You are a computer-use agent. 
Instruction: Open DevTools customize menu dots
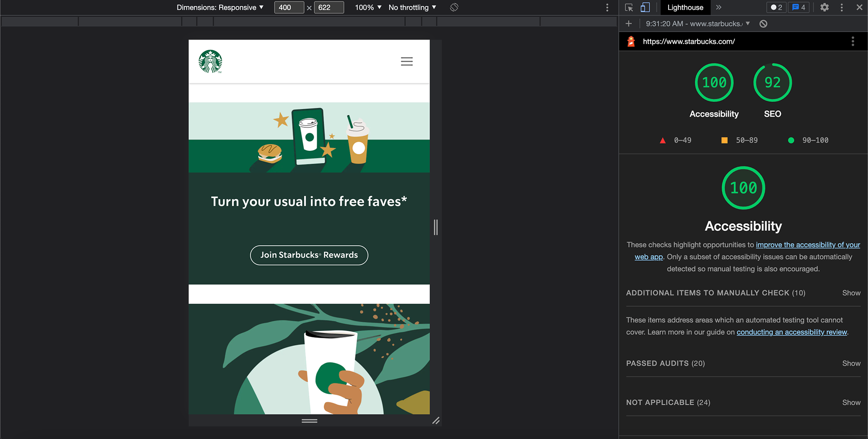pyautogui.click(x=842, y=7)
